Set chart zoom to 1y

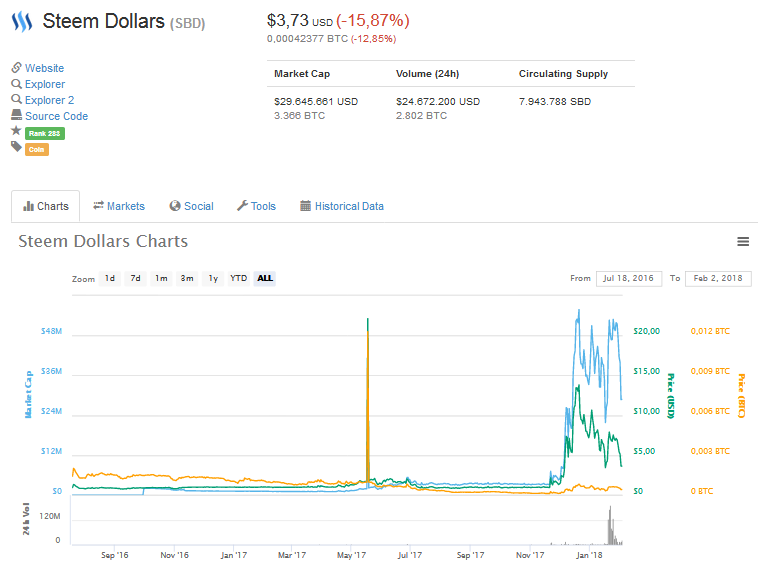click(x=213, y=278)
